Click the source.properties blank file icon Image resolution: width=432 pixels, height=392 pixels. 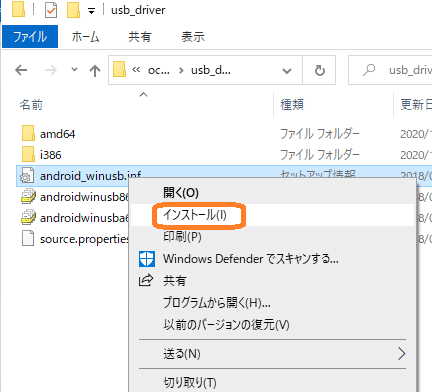(28, 238)
